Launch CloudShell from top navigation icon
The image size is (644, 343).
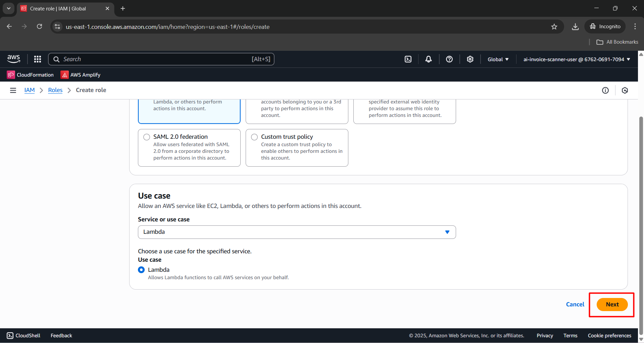(408, 59)
